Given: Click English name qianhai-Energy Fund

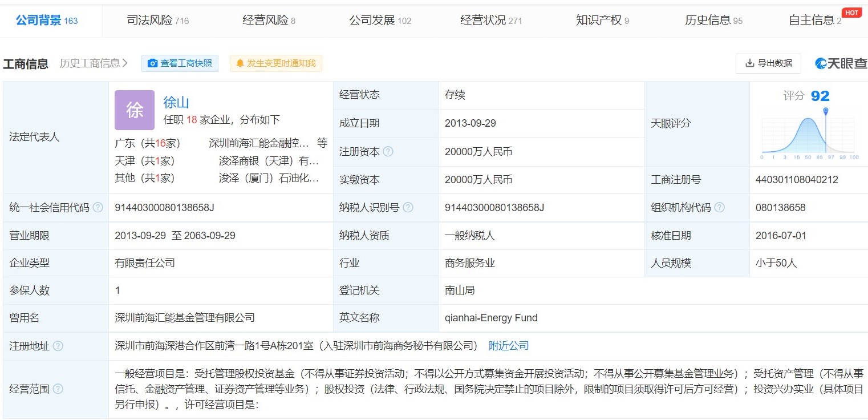Looking at the screenshot, I should coord(491,318).
